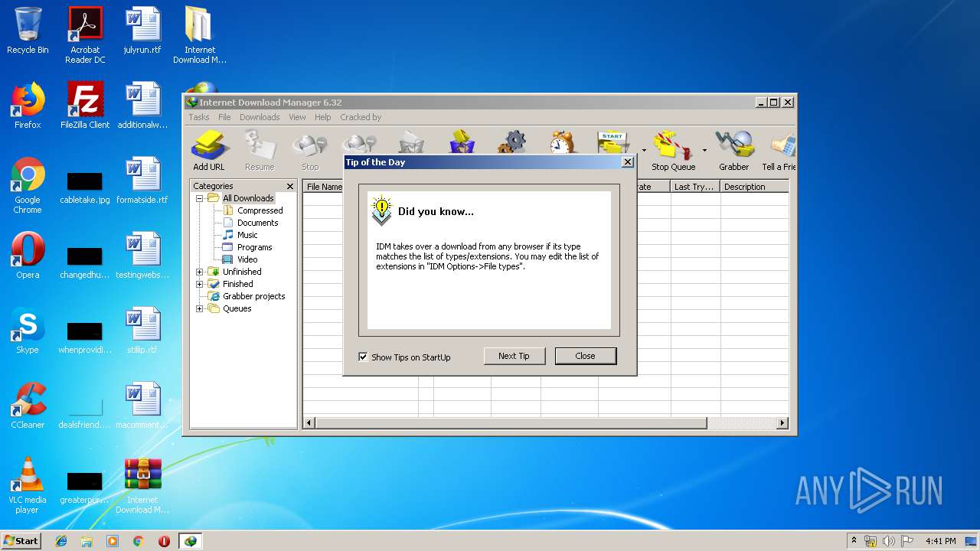Click the Delete Completed trash icon
Viewport: 980px width, 551px height.
pos(462,143)
